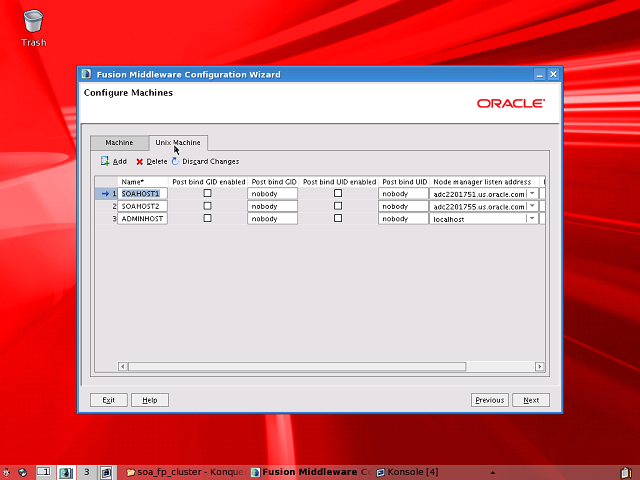The image size is (640, 480).
Task: Click the Post bind UID enabled header
Action: 339,182
